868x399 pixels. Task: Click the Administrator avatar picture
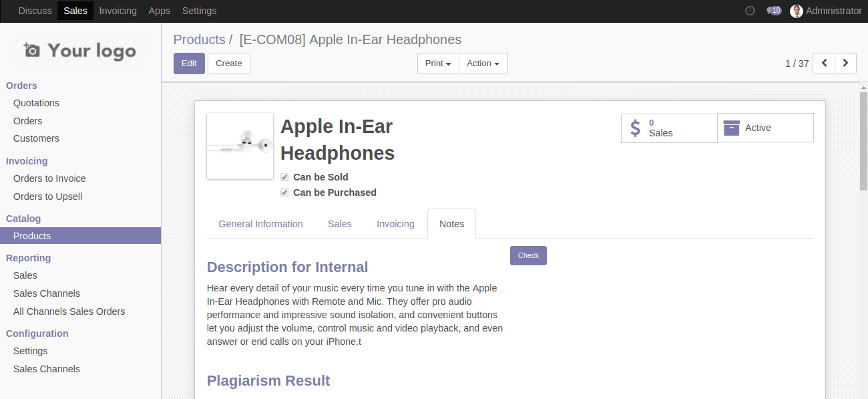click(796, 11)
